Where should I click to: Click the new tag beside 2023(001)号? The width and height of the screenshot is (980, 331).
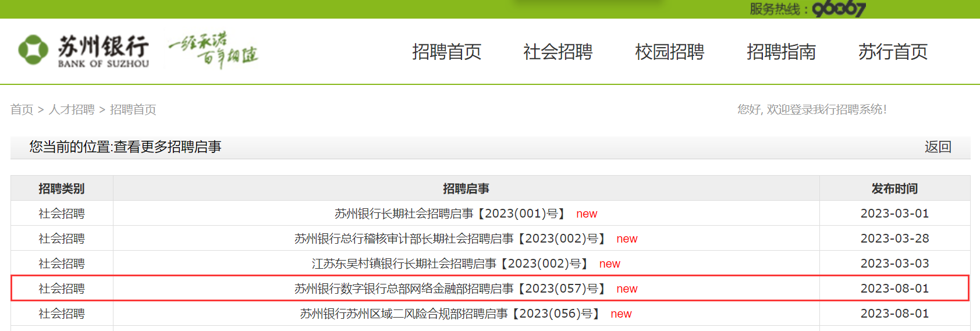pyautogui.click(x=587, y=214)
